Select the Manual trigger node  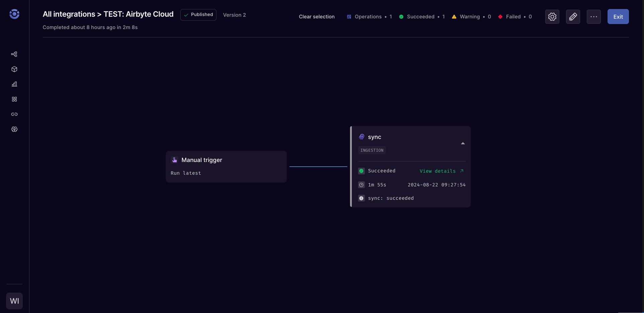226,166
